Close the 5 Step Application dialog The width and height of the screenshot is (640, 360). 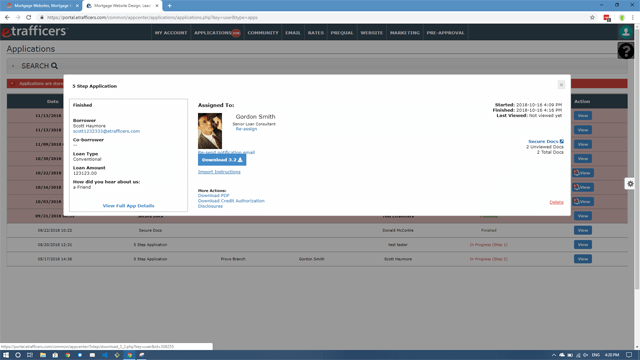[x=561, y=84]
